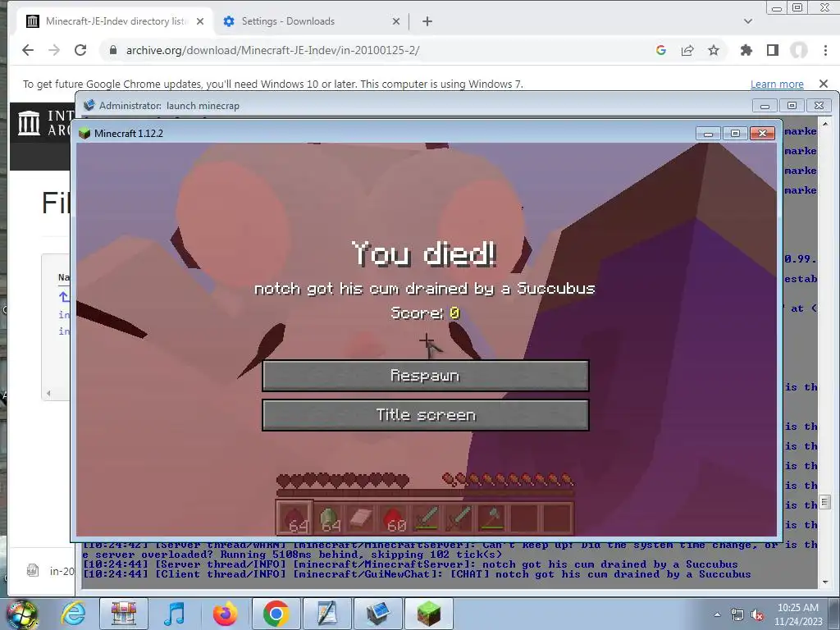Viewport: 840px width, 630px height.
Task: Click the Google icon in the address bar
Action: (x=661, y=50)
